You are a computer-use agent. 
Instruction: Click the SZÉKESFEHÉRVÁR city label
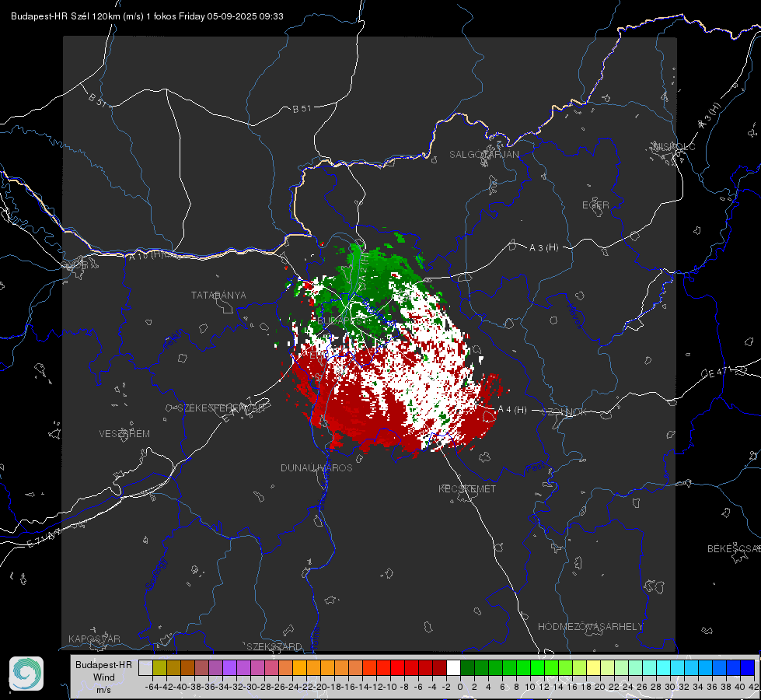pos(222,408)
